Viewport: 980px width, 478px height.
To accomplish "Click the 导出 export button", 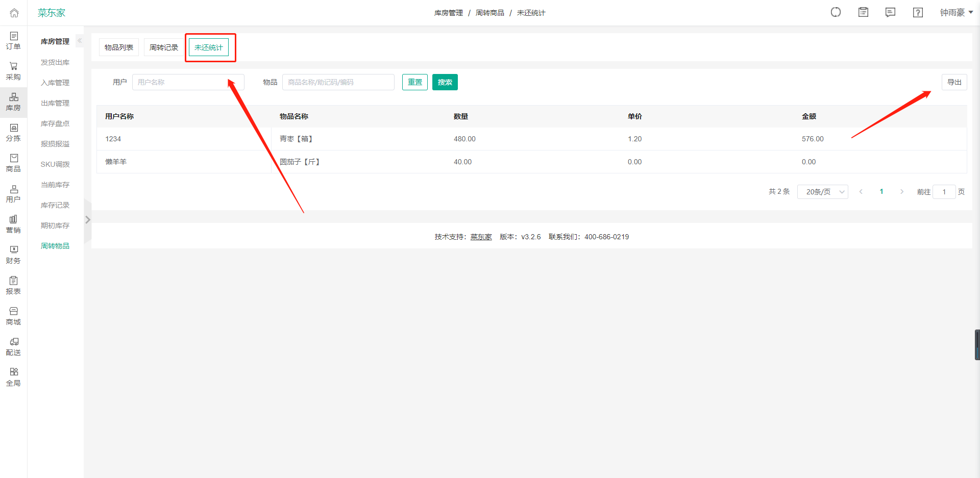I will pyautogui.click(x=954, y=82).
